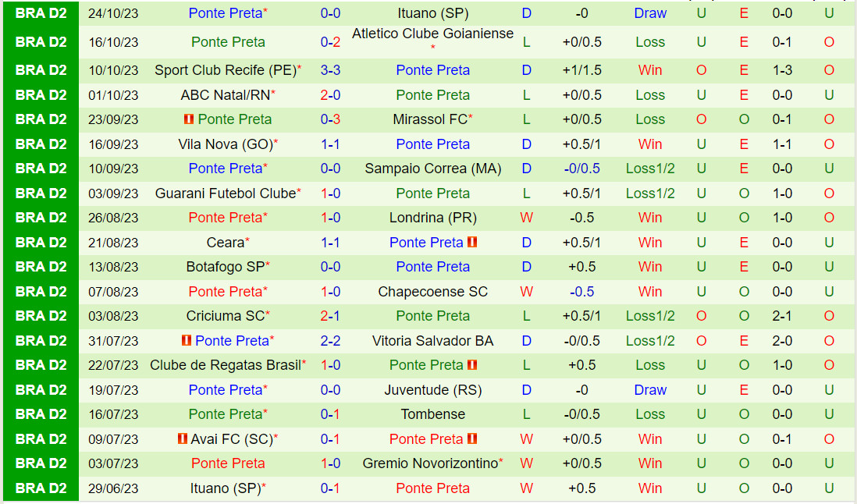Click the 2-1 score in Criciuma row
This screenshot has width=857, height=504.
(330, 316)
